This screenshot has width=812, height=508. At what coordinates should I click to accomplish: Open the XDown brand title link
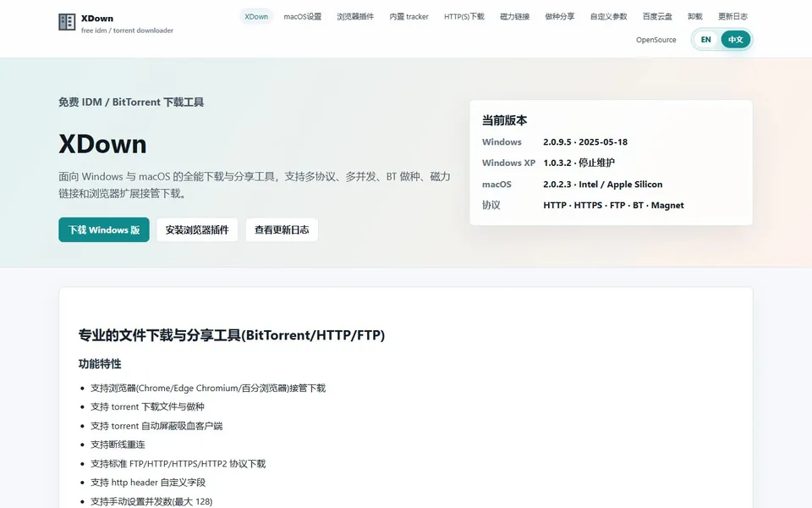click(96, 18)
